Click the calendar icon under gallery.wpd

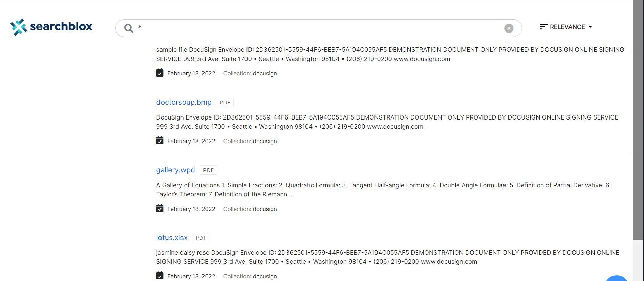pos(160,208)
